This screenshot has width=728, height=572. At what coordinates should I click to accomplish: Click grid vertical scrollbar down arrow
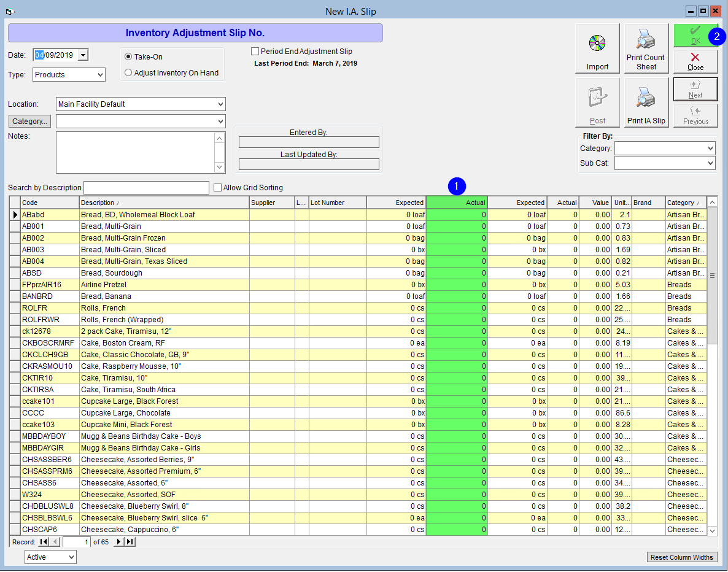(x=712, y=530)
